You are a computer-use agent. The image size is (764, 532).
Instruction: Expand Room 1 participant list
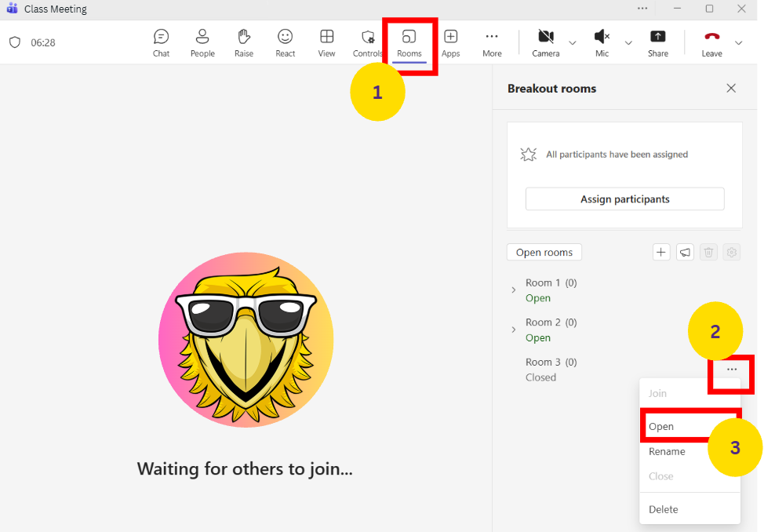[x=514, y=290]
